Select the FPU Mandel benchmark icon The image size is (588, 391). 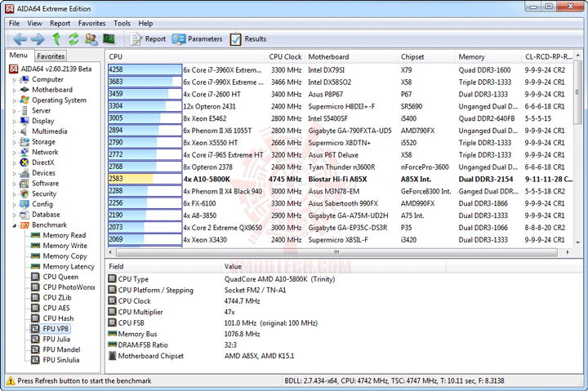click(x=35, y=349)
